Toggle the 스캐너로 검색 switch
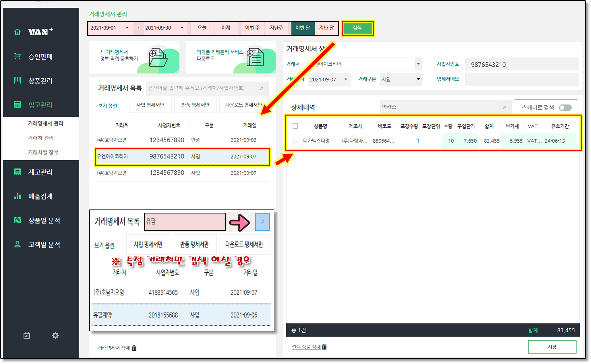Screen dimensions: 591x364 (565, 107)
